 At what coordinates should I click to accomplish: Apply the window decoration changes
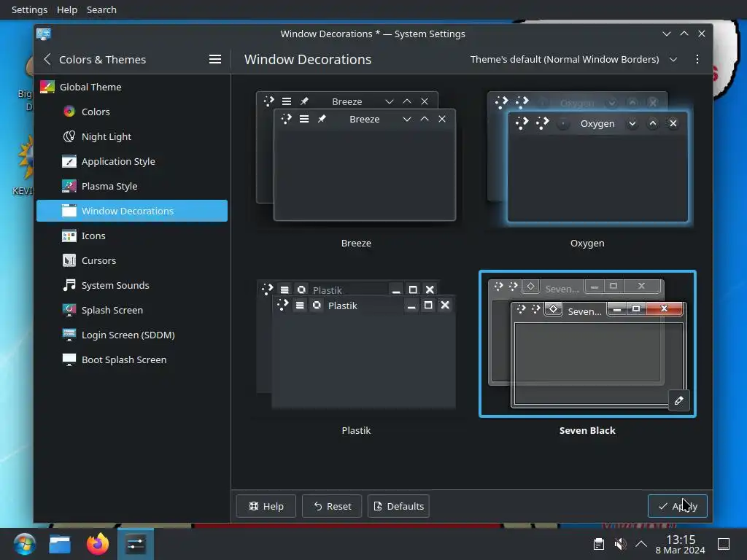pyautogui.click(x=678, y=506)
